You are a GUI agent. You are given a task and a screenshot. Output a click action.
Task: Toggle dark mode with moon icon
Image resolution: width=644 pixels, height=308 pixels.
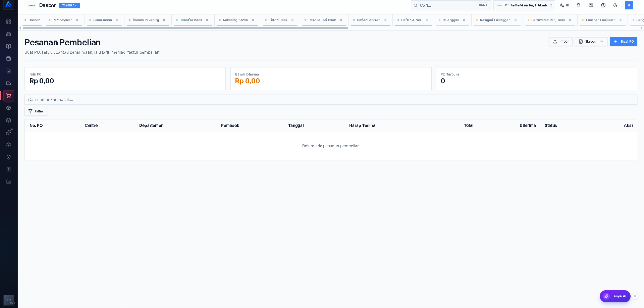(615, 5)
